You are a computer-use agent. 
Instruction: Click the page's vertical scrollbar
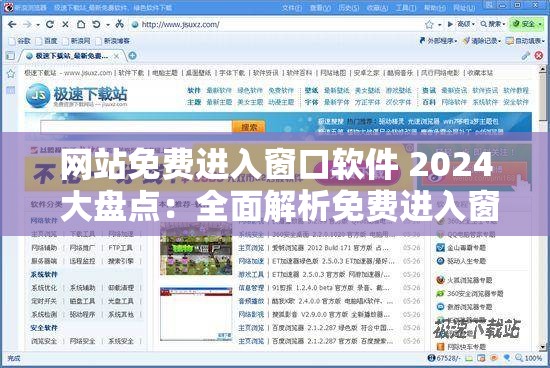(543, 207)
